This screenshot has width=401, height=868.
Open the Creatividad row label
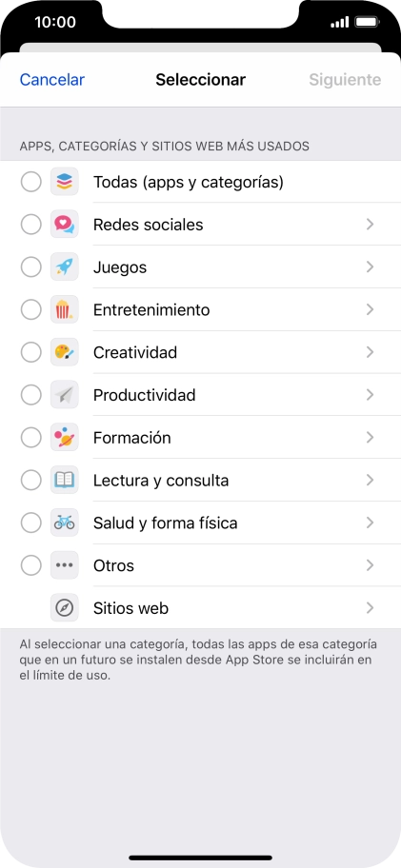click(x=135, y=352)
